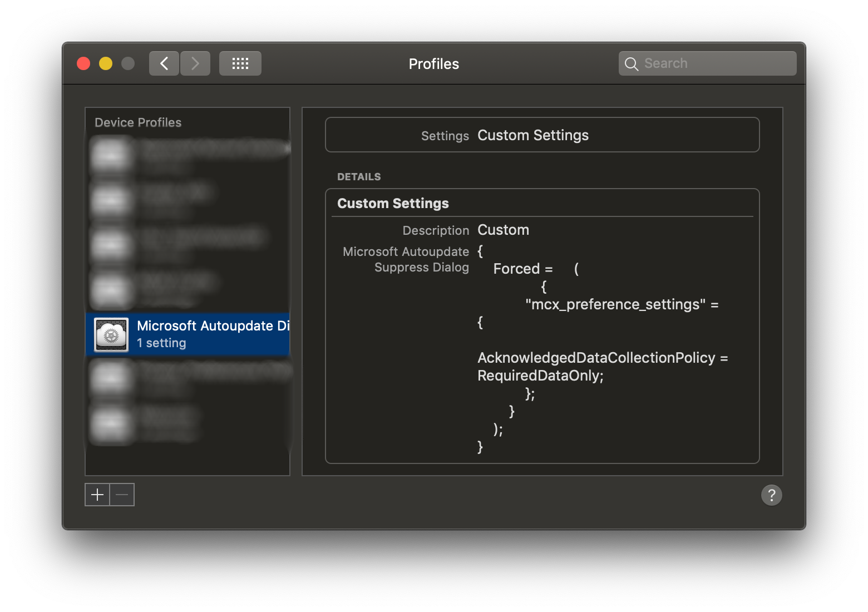
Task: Click the Settings Custom Settings summary box
Action: [x=542, y=135]
